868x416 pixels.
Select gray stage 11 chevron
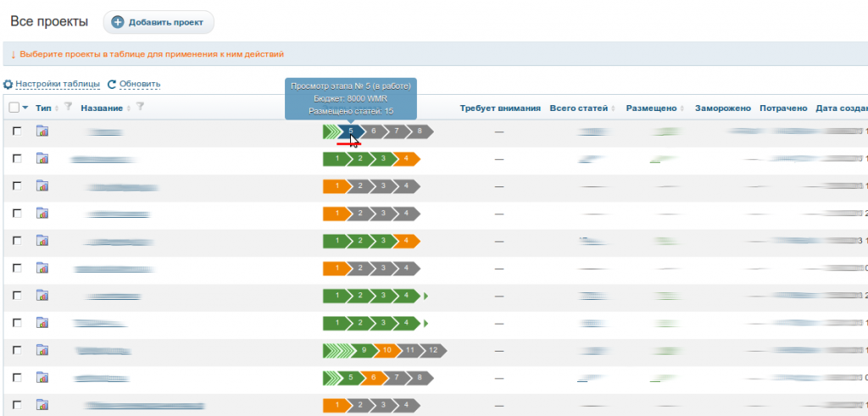pyautogui.click(x=410, y=350)
